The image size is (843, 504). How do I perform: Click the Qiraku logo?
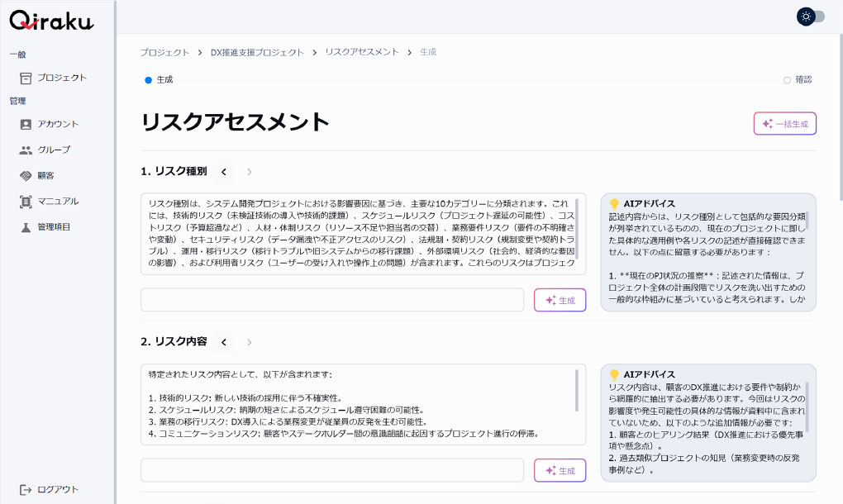[x=51, y=21]
